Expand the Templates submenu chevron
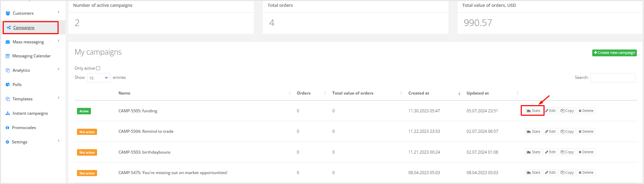This screenshot has height=184, width=644. coord(59,98)
